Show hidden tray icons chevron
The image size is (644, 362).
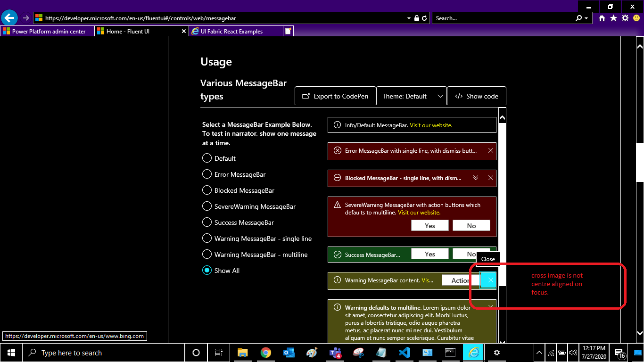tap(539, 353)
